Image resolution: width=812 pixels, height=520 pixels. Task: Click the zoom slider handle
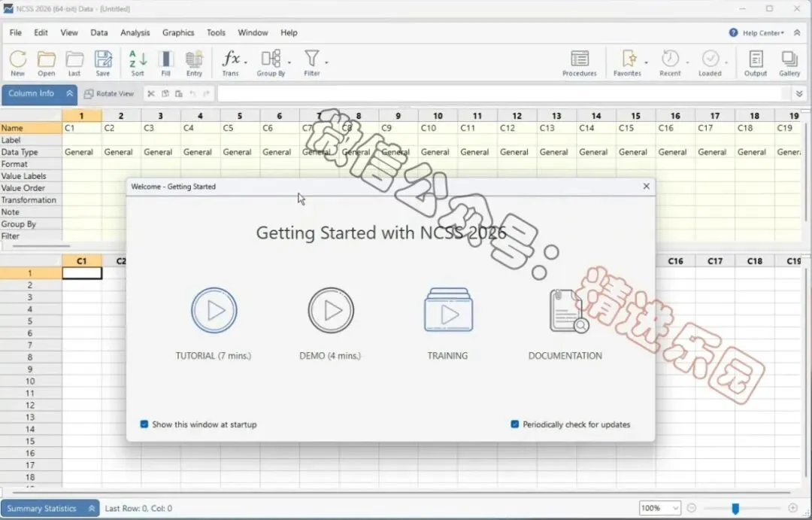tap(735, 508)
